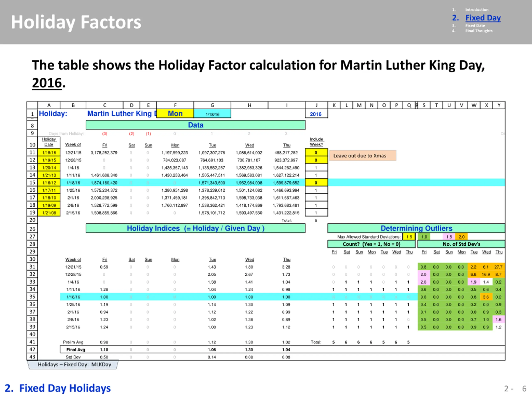Select the Holiday Indices header band
Image resolution: width=532 pixels, height=399 pixels.
click(196, 228)
